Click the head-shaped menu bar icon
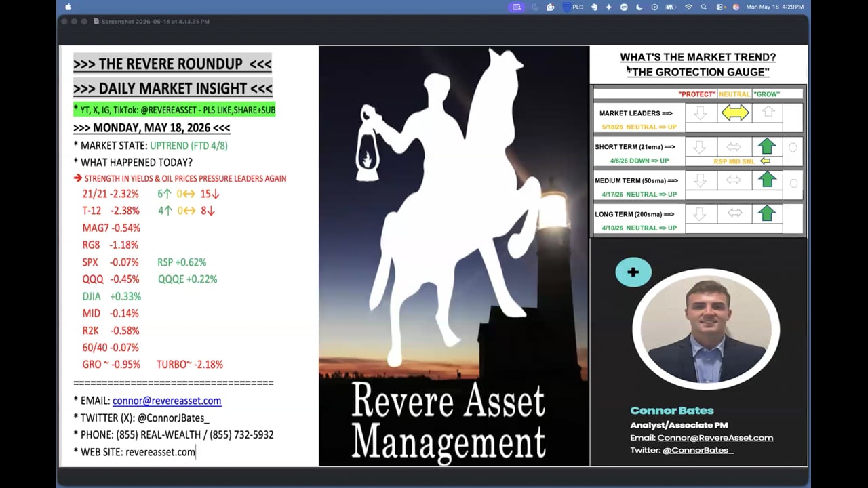This screenshot has height=488, width=868. [595, 7]
